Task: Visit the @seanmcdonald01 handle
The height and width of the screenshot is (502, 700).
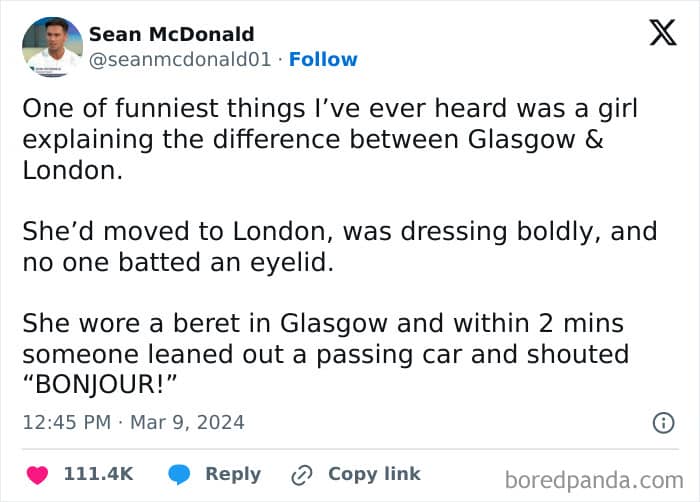Action: coord(180,59)
